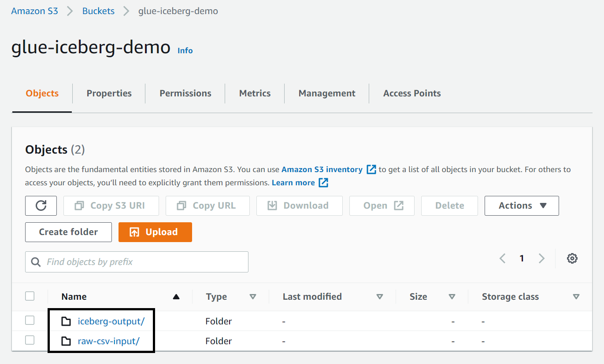The image size is (604, 364).
Task: Open the Learn more link
Action: 293,183
